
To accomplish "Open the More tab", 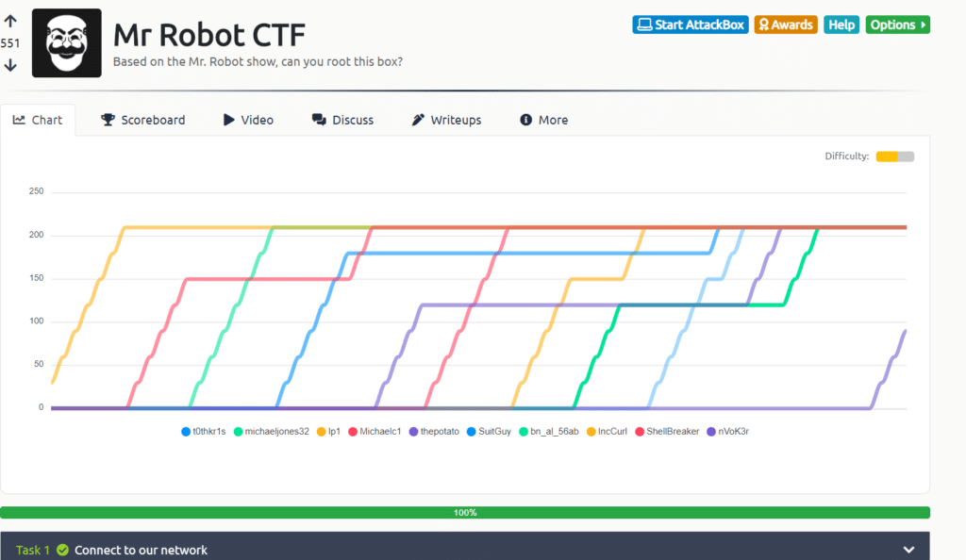I will (544, 120).
